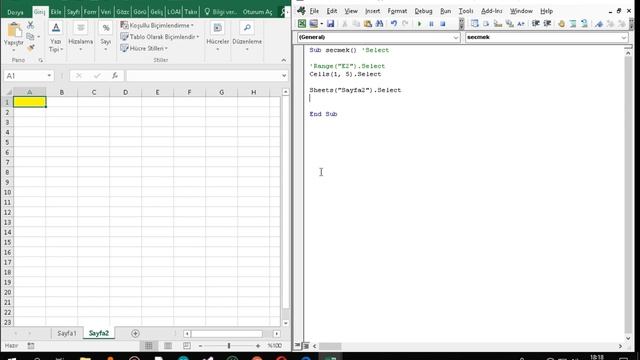Screen dimensions: 640x360
Task: Click the Cut scissors icon in Excel ribbon
Action: pyautogui.click(x=30, y=26)
